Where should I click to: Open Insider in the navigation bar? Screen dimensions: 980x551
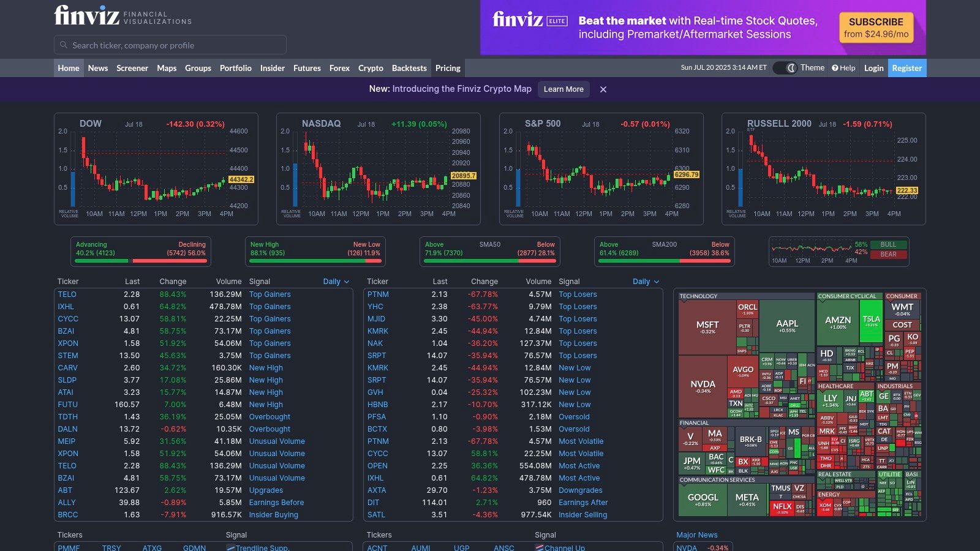pyautogui.click(x=273, y=68)
